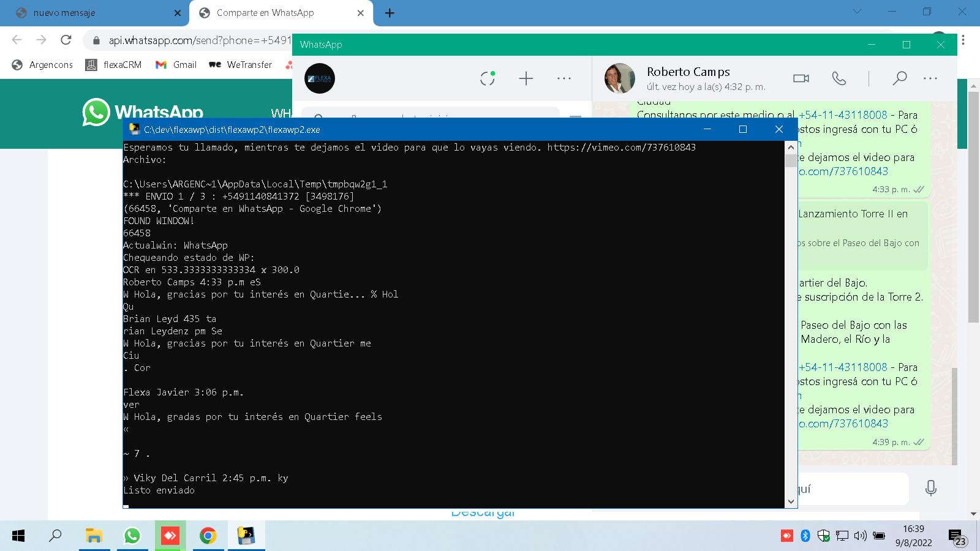Open volume control in system tray
The height and width of the screenshot is (551, 980).
coord(861,536)
